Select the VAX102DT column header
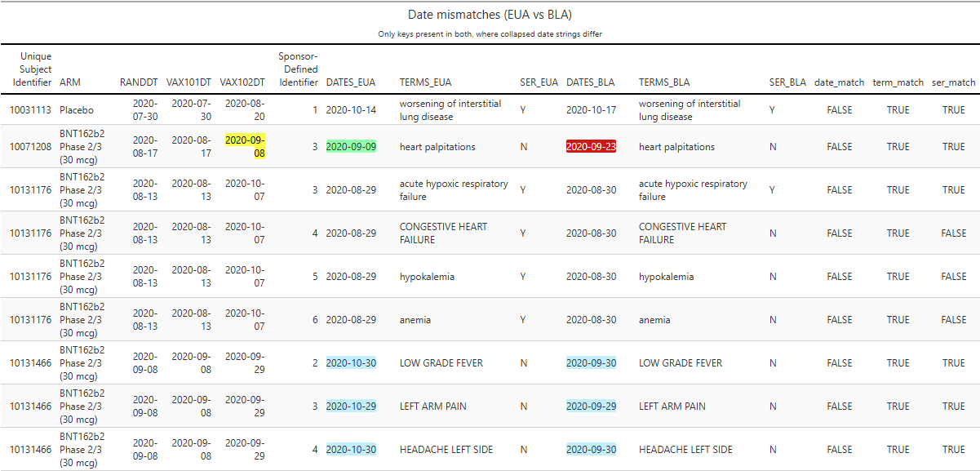The height and width of the screenshot is (471, 980). (x=242, y=82)
